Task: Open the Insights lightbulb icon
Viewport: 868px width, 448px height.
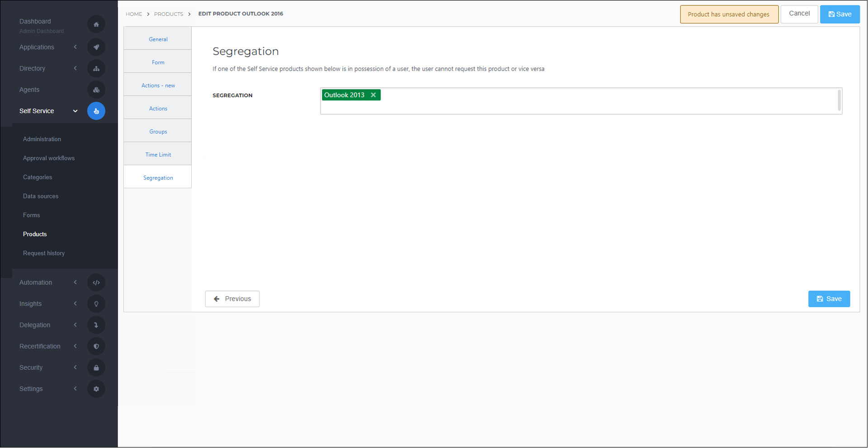Action: point(96,304)
